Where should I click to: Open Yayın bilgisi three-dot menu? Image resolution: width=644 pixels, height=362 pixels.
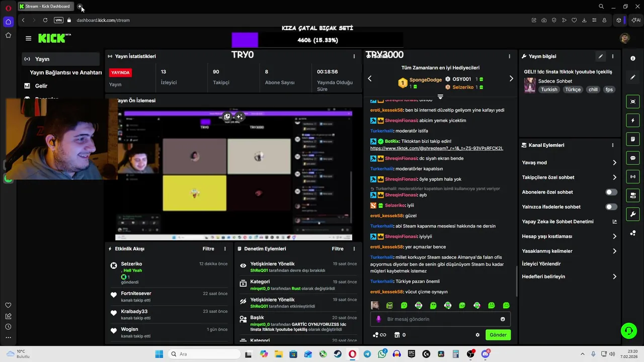click(x=612, y=56)
